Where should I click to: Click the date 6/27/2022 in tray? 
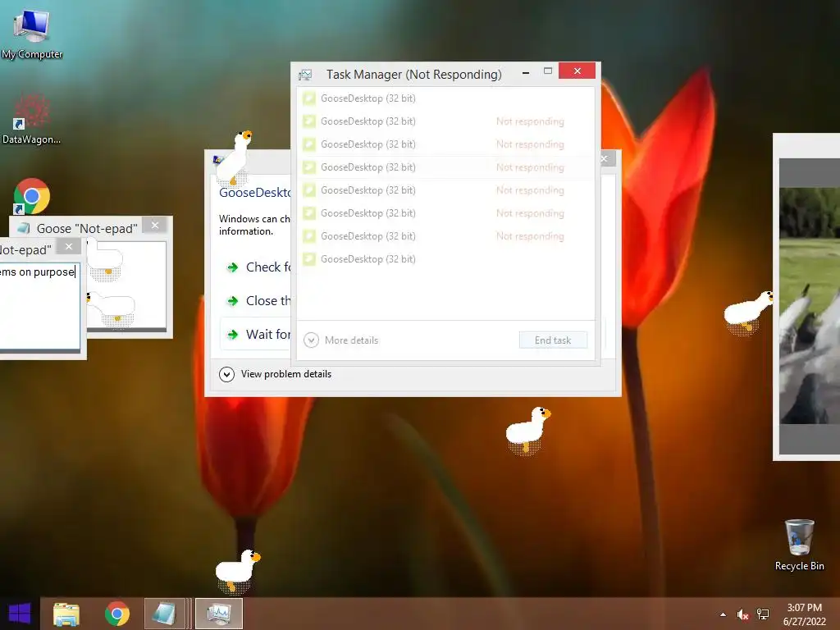[x=804, y=622]
